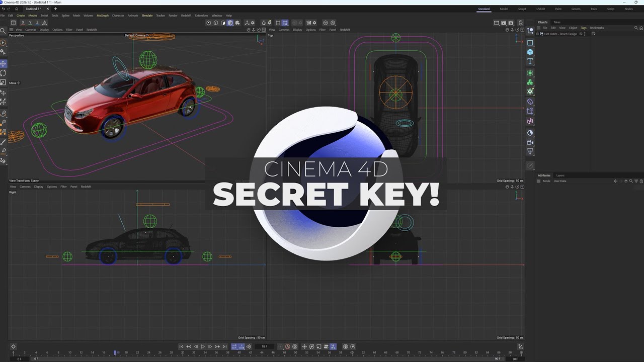Toggle Z axis lock

(37, 23)
